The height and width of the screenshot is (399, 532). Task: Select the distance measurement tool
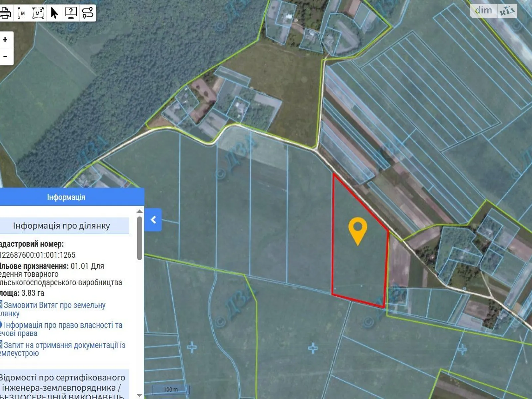(x=21, y=13)
